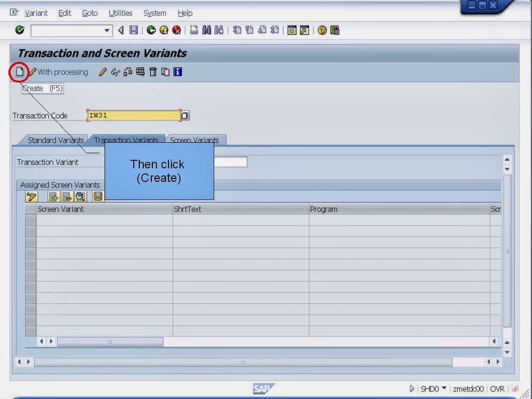Click the Delete row icon in Assigned Screen Variants
Screen dimensions: 532x399
tap(66, 196)
